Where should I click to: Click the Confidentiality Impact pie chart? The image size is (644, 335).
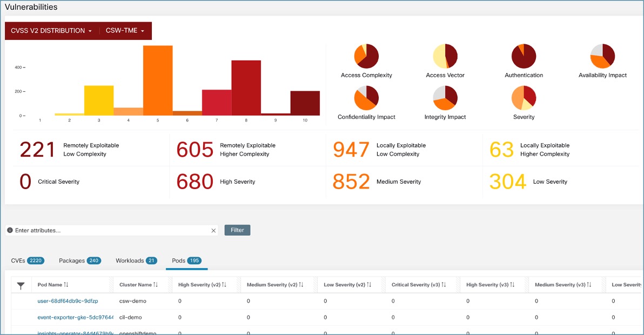[x=366, y=98]
